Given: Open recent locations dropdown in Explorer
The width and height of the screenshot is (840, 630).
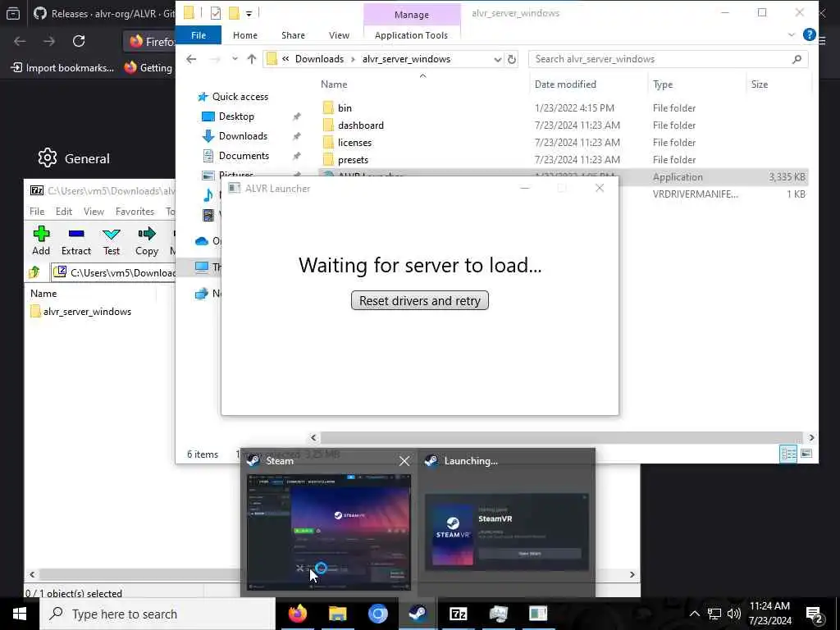Looking at the screenshot, I should 235,59.
